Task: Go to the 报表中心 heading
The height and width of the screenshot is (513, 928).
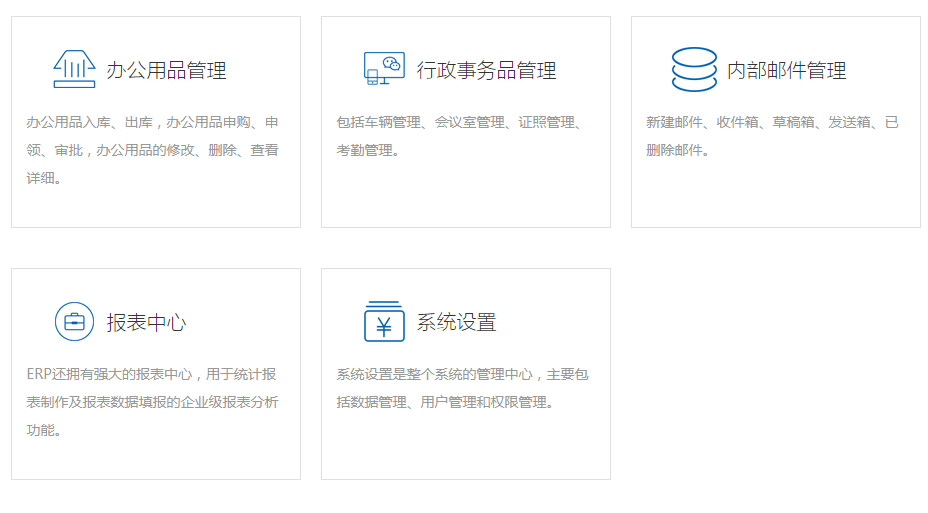Action: pos(146,322)
